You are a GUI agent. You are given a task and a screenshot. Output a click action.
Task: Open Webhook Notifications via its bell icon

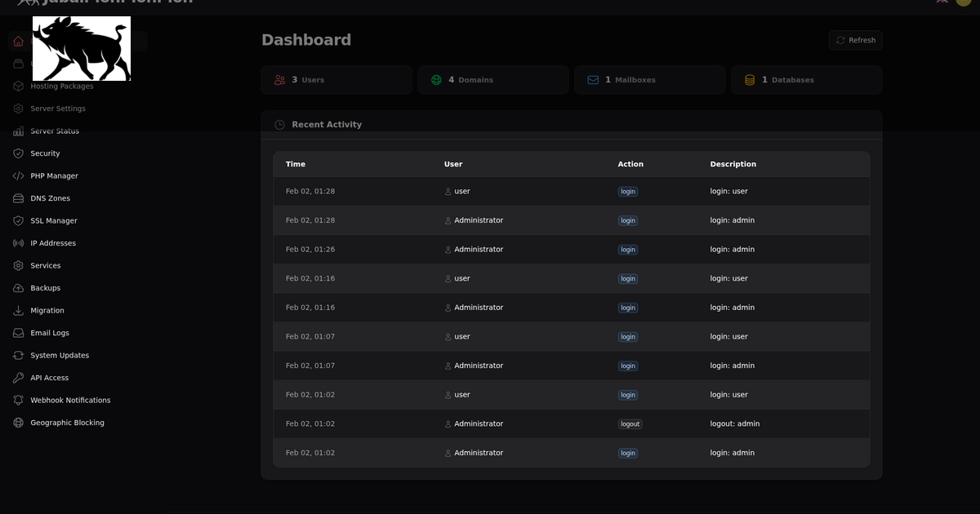point(18,400)
